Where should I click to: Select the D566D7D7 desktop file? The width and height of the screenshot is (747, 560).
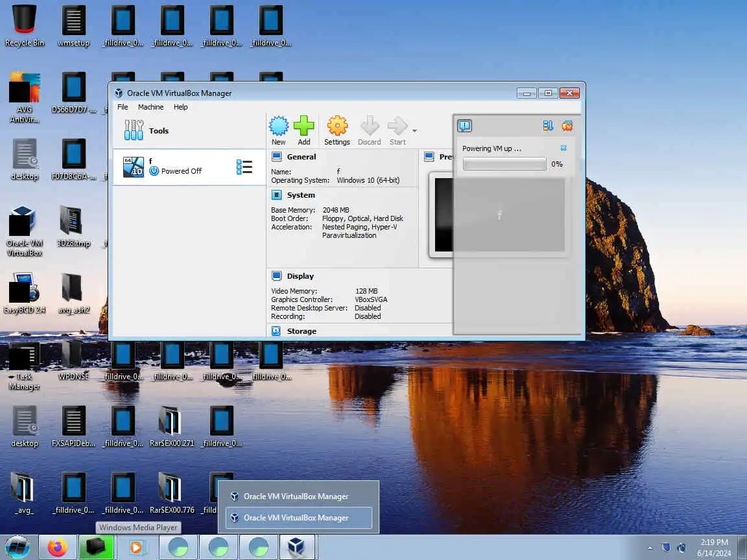coord(73,93)
